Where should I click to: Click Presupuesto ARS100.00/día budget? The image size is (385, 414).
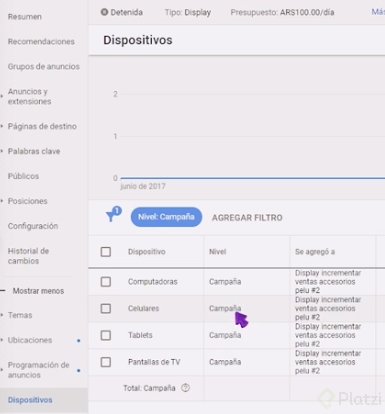282,12
